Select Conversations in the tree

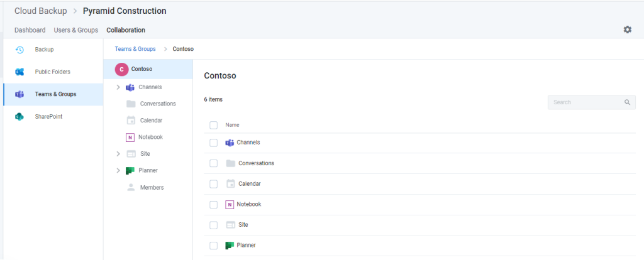(x=158, y=104)
